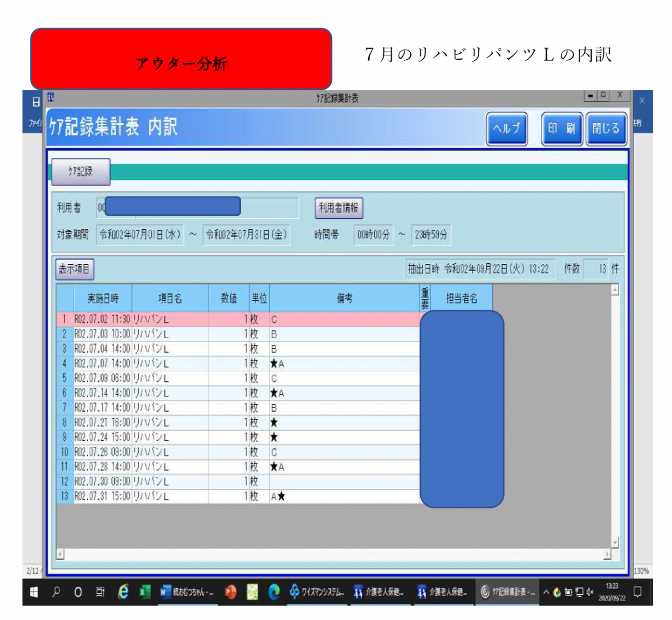Open Excel from the taskbar
672x620 pixels.
pos(145,592)
